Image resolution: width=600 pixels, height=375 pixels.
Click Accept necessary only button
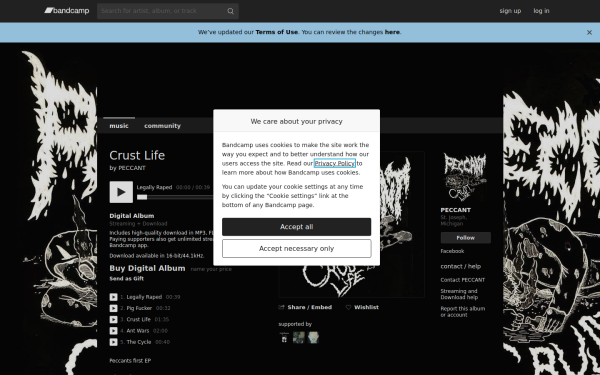point(297,249)
